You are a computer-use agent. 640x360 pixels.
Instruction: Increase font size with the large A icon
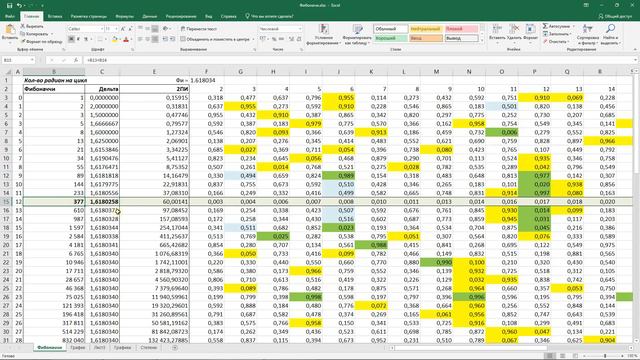[x=123, y=29]
